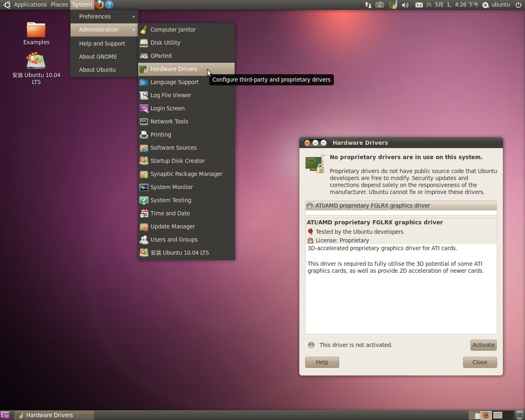Close the Hardware Drivers window via titlebar

click(x=307, y=143)
